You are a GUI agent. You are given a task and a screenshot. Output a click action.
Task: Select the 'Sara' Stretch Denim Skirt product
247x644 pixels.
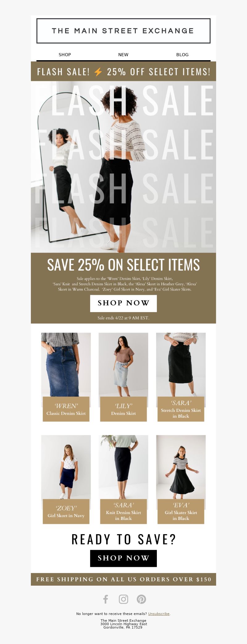pyautogui.click(x=181, y=377)
